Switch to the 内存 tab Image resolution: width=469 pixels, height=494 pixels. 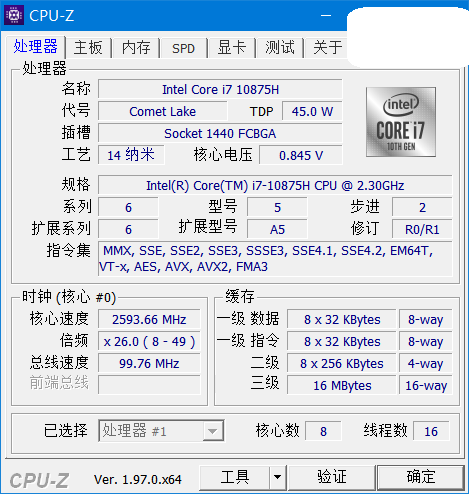[136, 47]
